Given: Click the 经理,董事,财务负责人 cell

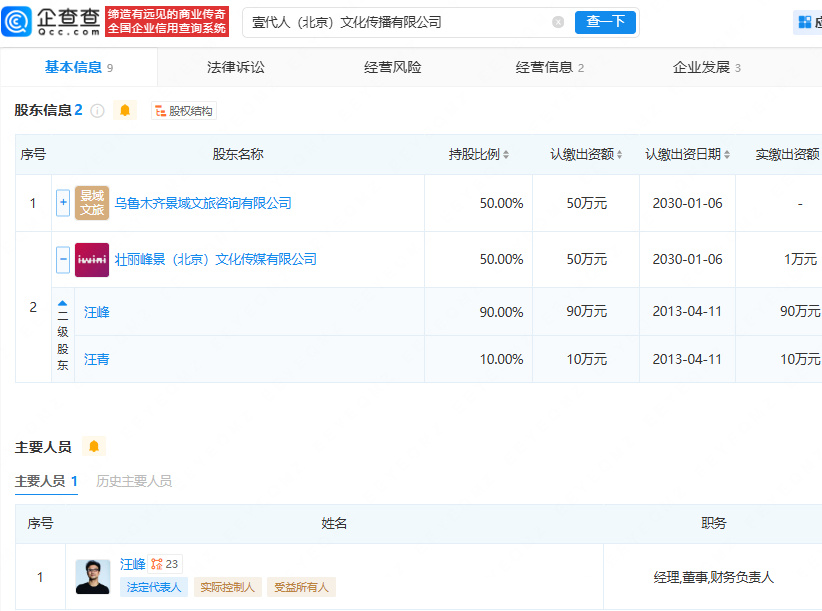Looking at the screenshot, I should [x=713, y=577].
